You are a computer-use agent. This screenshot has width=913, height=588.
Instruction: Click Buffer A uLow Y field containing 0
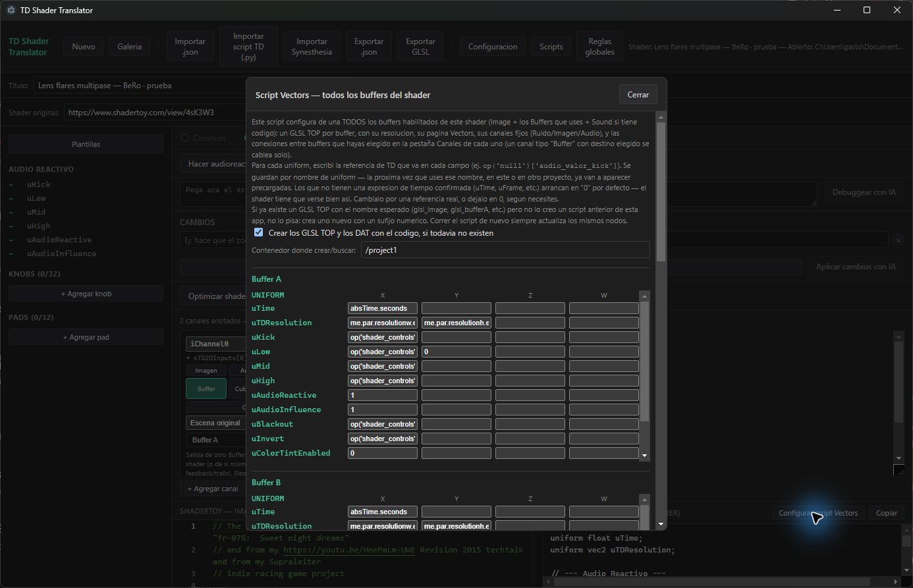(456, 352)
